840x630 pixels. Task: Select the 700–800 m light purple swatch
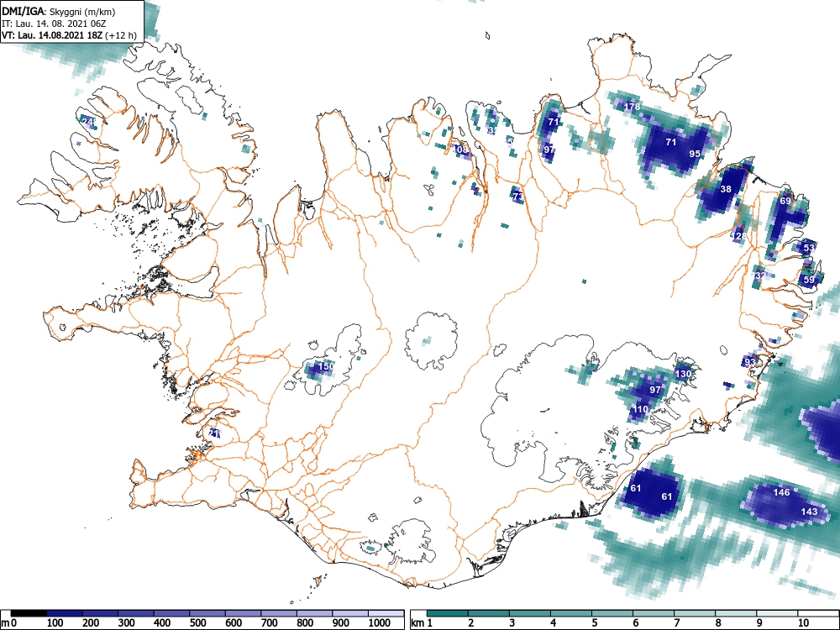[279, 613]
